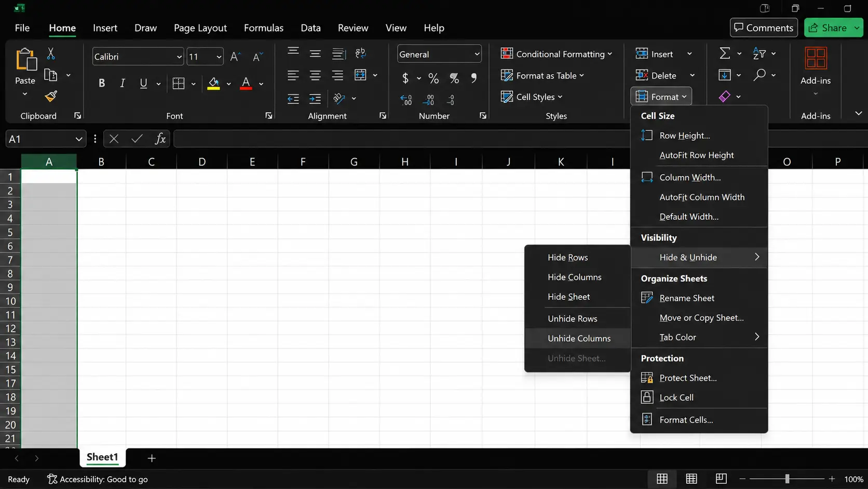Click Accessibility: Good to go status

[x=98, y=479]
